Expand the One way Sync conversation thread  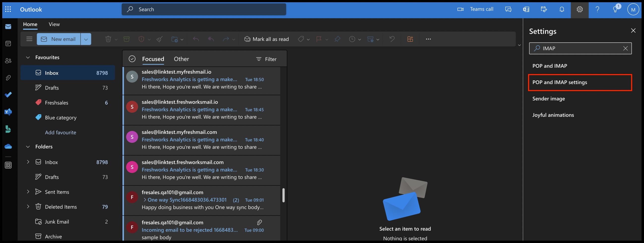point(145,200)
